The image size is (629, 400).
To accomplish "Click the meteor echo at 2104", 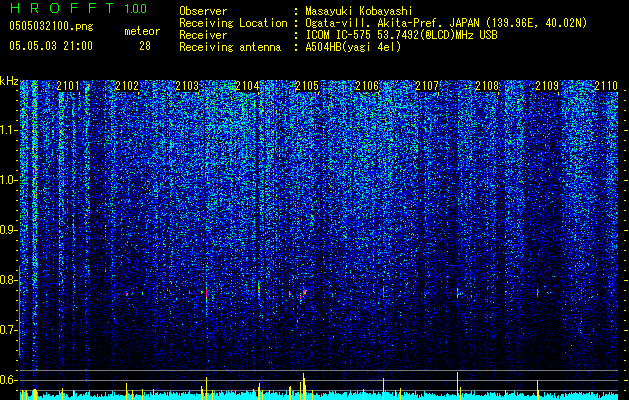I will 259,289.
